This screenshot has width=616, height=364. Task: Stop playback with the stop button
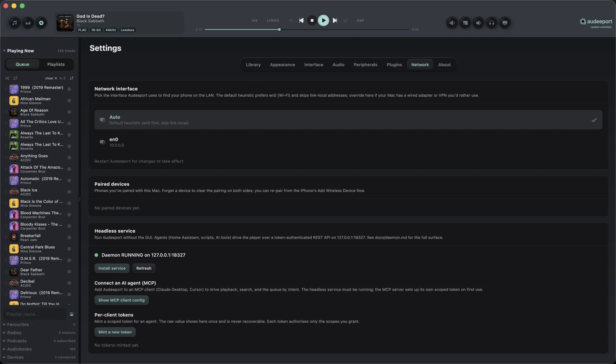(x=312, y=20)
